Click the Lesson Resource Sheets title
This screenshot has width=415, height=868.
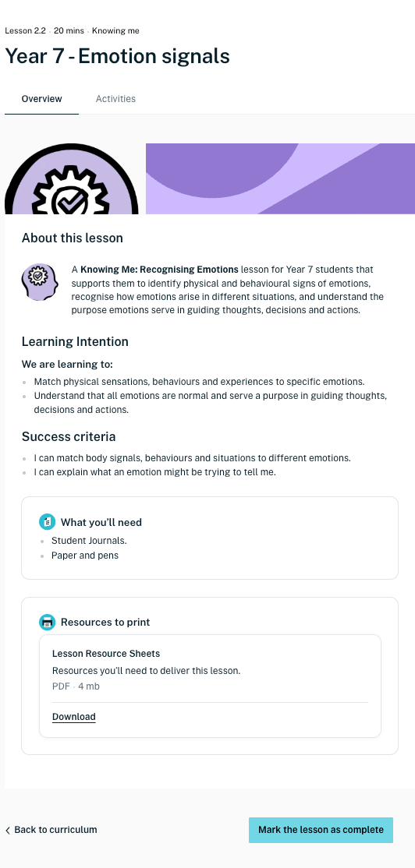(x=106, y=654)
